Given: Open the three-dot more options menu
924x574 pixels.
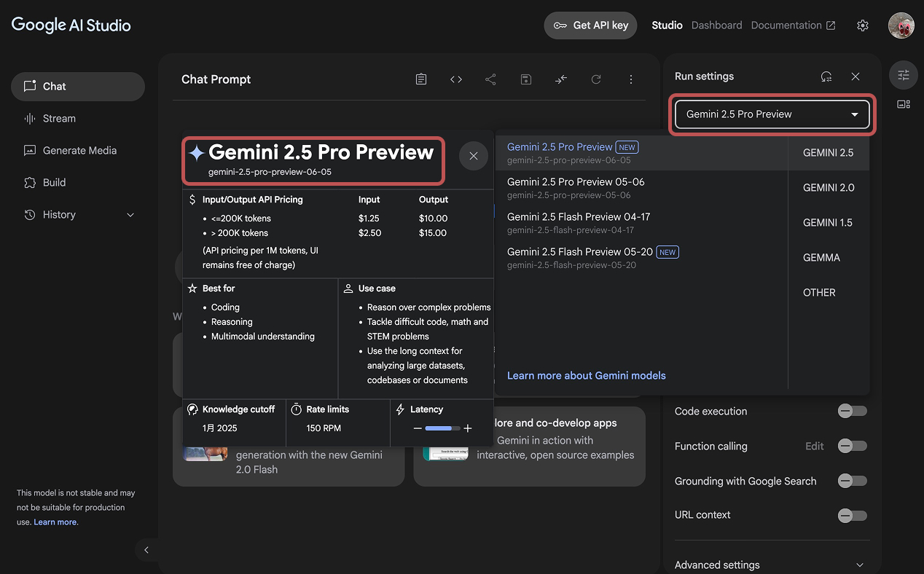Looking at the screenshot, I should (631, 79).
